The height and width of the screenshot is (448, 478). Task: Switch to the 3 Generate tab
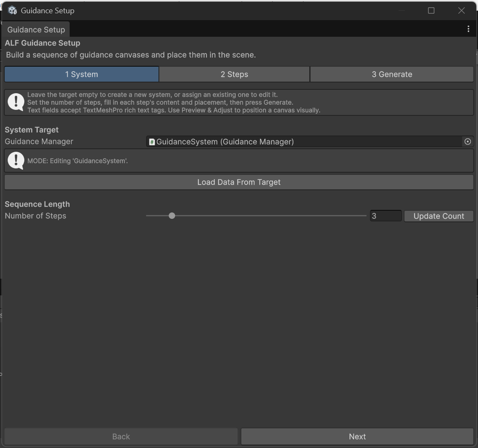tap(392, 74)
